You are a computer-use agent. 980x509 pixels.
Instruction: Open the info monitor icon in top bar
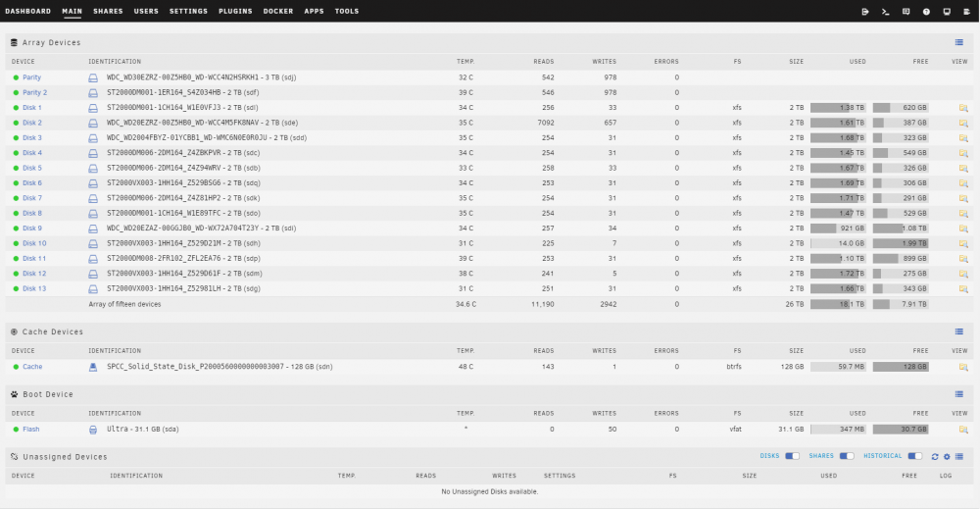click(947, 11)
